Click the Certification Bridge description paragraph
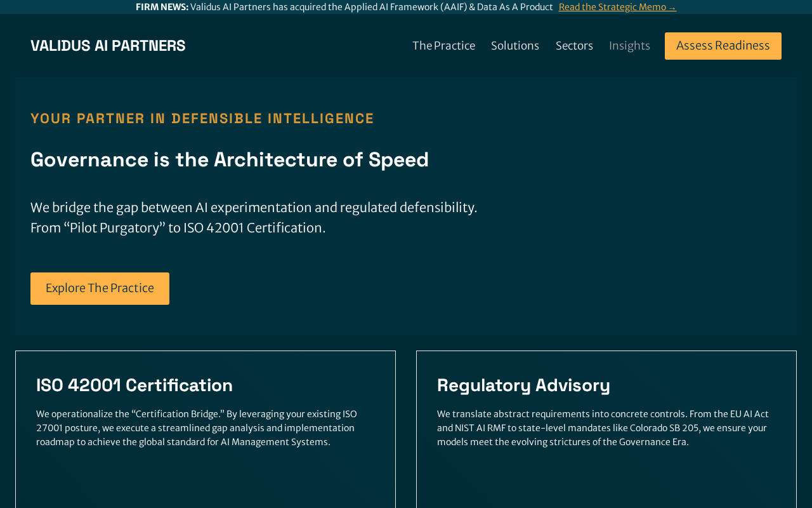Image resolution: width=812 pixels, height=508 pixels. click(197, 428)
